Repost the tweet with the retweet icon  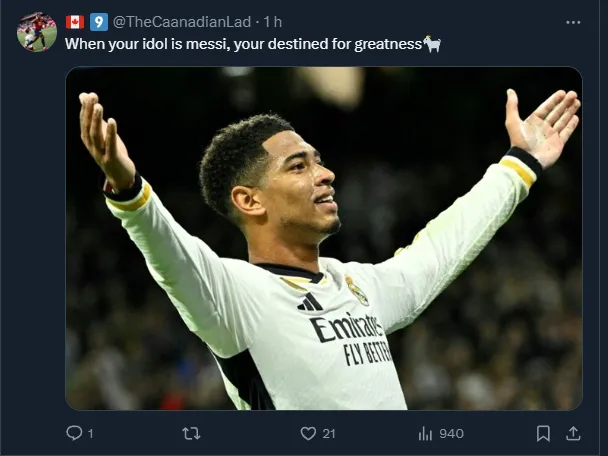pyautogui.click(x=190, y=433)
